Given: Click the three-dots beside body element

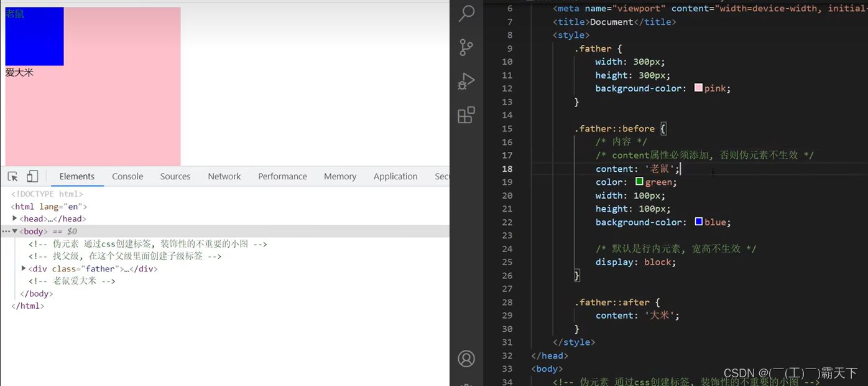Looking at the screenshot, I should (x=6, y=232).
